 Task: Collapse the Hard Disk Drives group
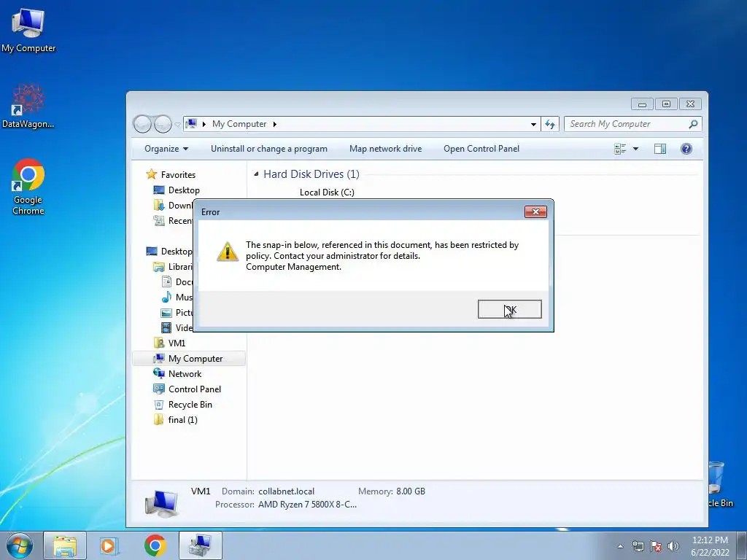tap(256, 174)
